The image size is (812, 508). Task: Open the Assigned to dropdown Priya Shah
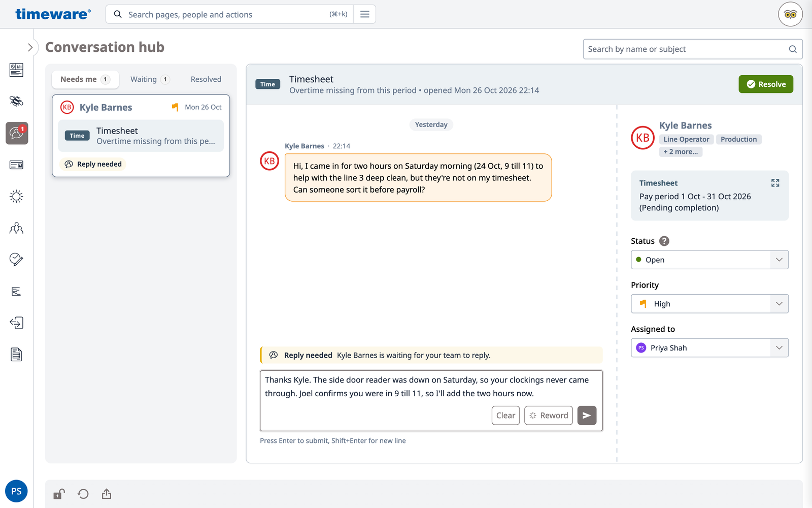[x=709, y=348]
